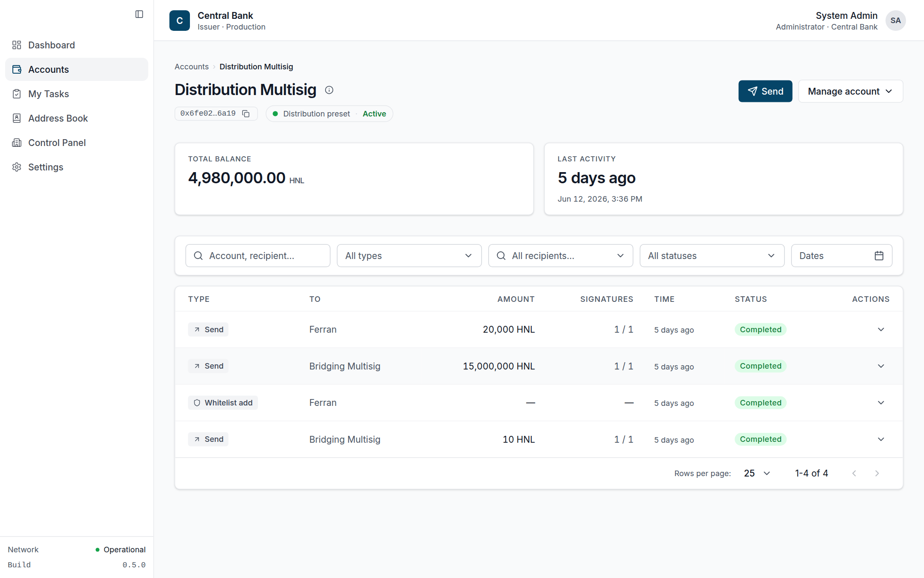The height and width of the screenshot is (578, 924).
Task: Open Control Panel in the sidebar
Action: 77,143
